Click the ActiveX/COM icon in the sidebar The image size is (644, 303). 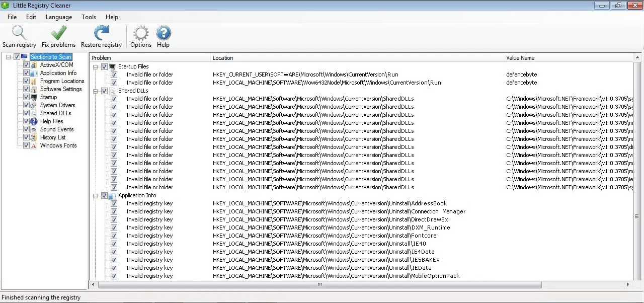pos(33,65)
